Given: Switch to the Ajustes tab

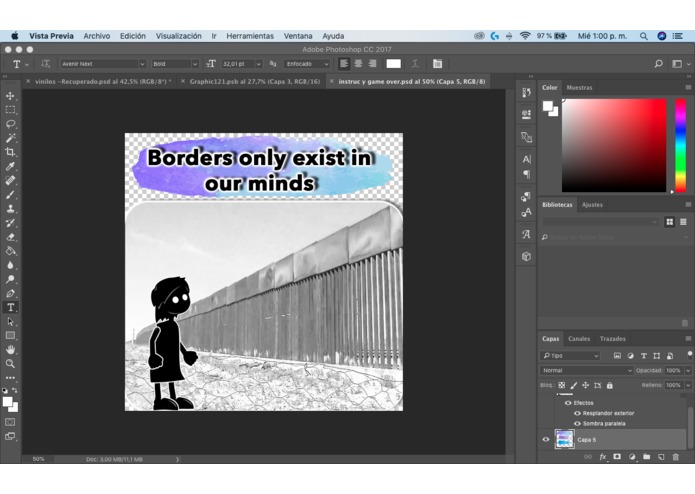Looking at the screenshot, I should coord(592,205).
